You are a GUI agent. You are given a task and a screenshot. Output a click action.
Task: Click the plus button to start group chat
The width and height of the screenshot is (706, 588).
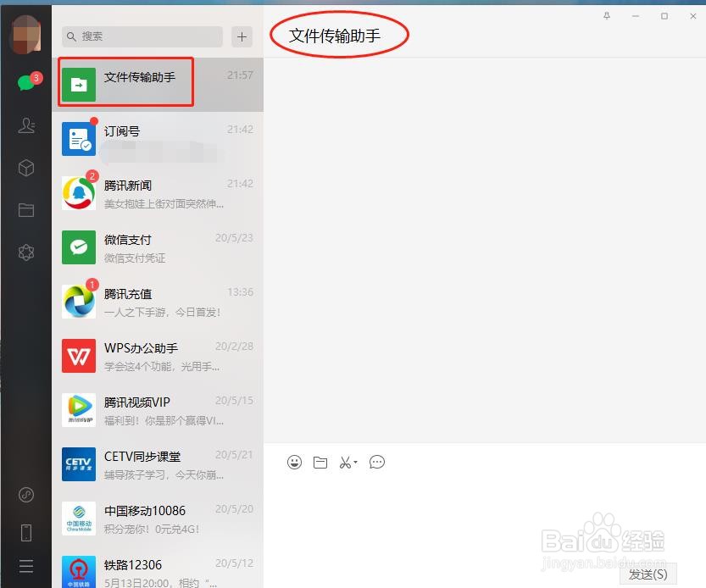(x=242, y=36)
